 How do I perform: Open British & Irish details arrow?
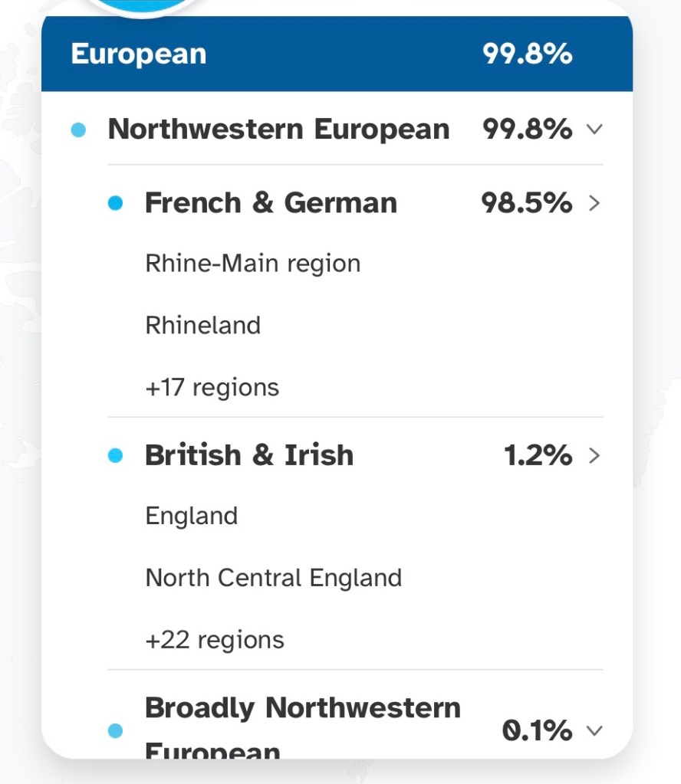coord(594,456)
